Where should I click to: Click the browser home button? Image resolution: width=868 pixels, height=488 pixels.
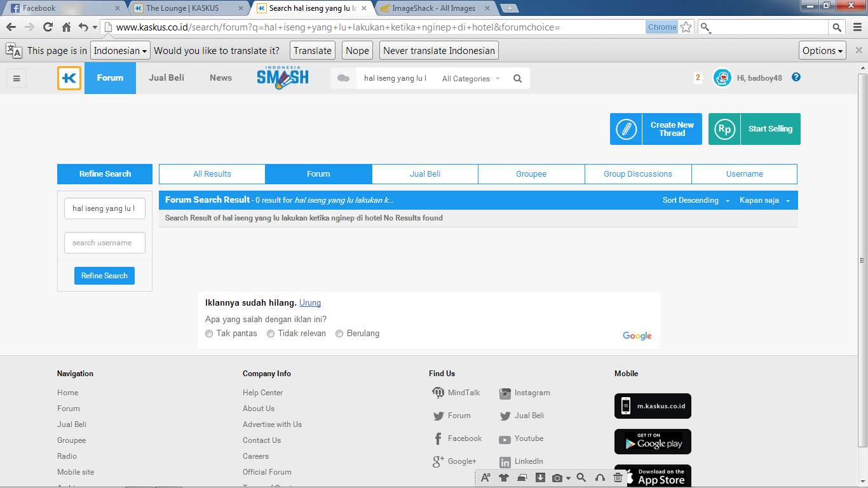pyautogui.click(x=66, y=27)
